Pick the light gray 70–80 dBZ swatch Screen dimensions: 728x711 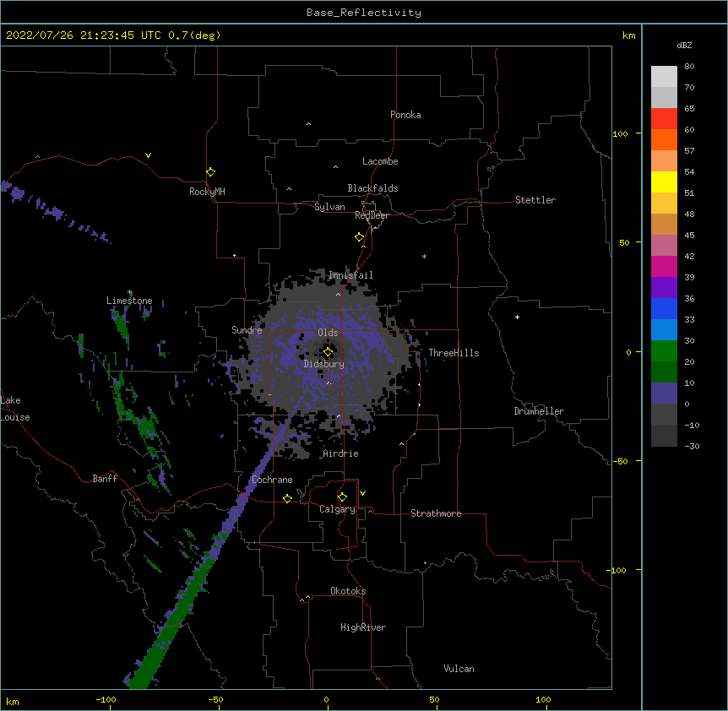(x=664, y=77)
